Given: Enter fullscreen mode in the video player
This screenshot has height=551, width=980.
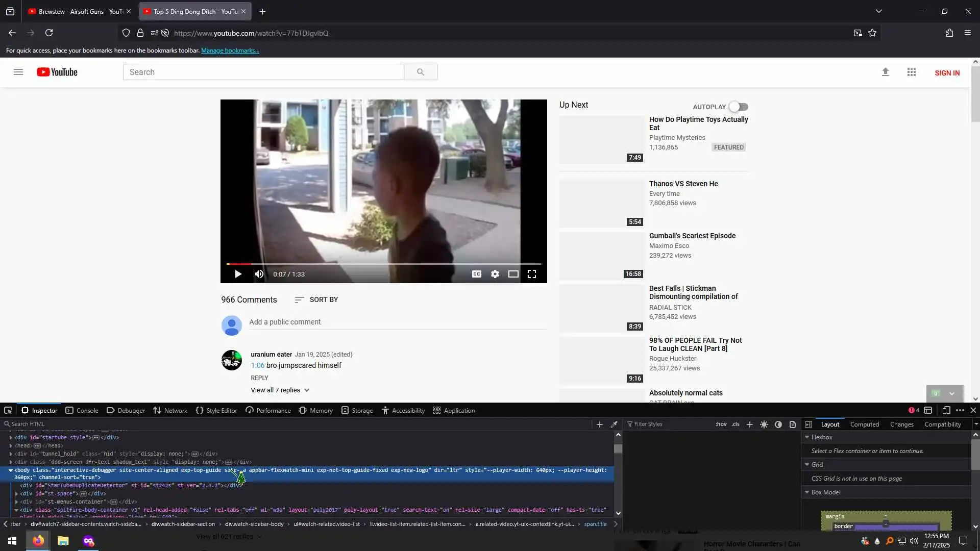Looking at the screenshot, I should [531, 274].
